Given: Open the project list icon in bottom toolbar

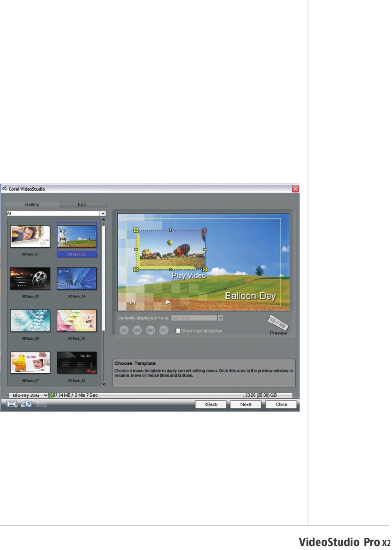Looking at the screenshot, I should [12, 404].
